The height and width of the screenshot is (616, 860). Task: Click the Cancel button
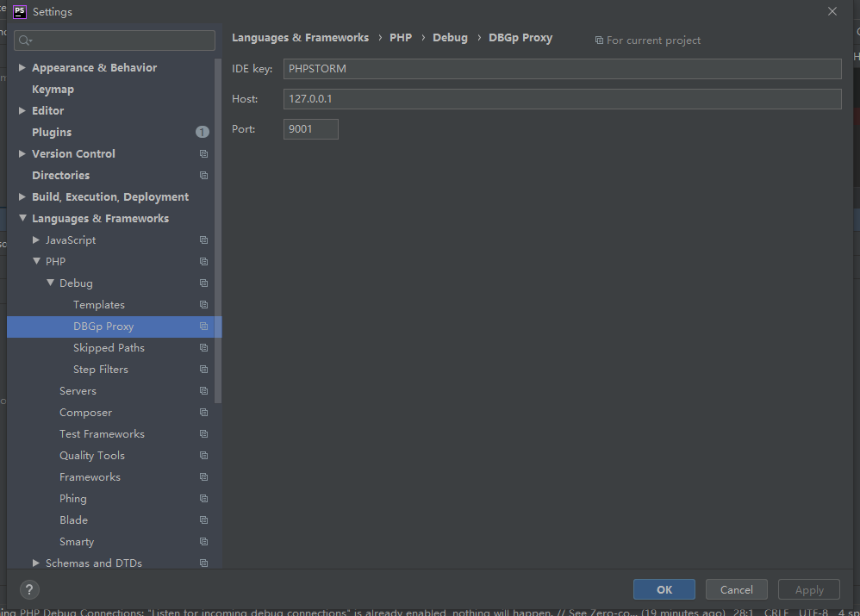click(736, 589)
